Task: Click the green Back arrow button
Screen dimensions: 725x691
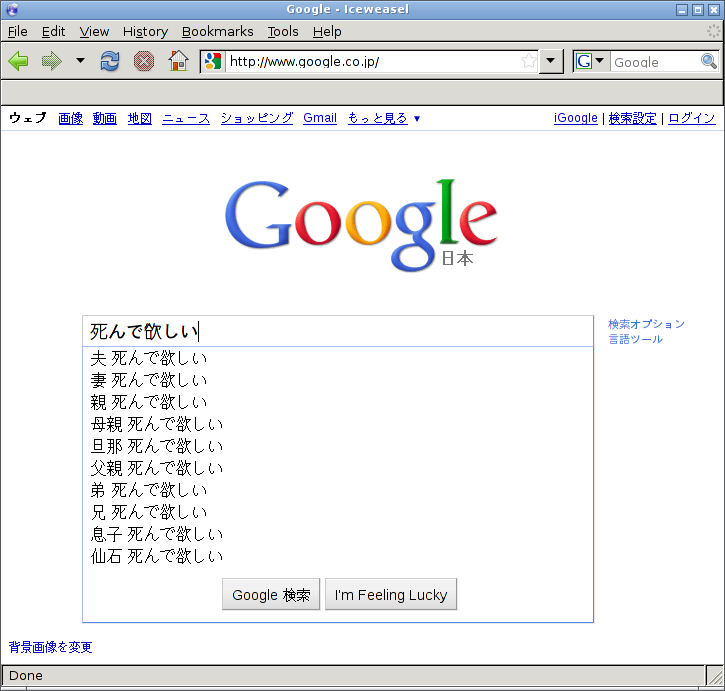Action: click(x=18, y=61)
